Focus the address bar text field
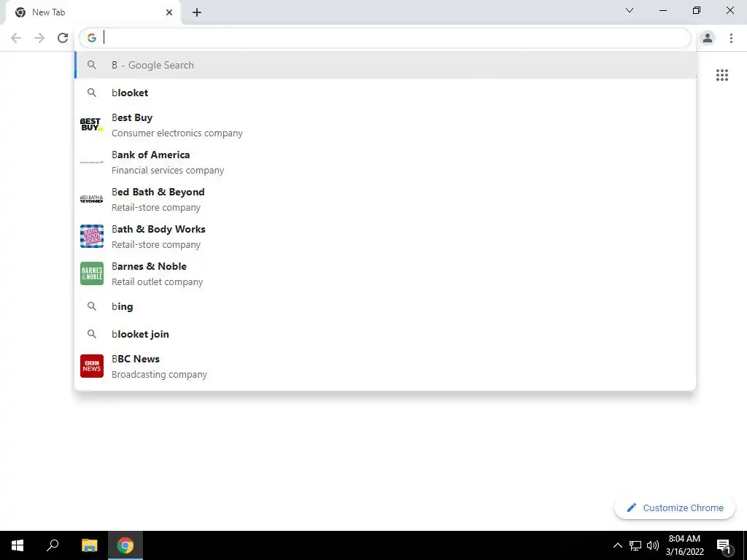The image size is (747, 560). [385, 38]
